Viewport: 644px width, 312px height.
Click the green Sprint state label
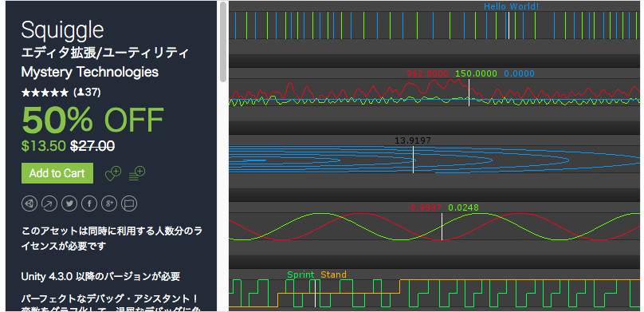pos(300,274)
